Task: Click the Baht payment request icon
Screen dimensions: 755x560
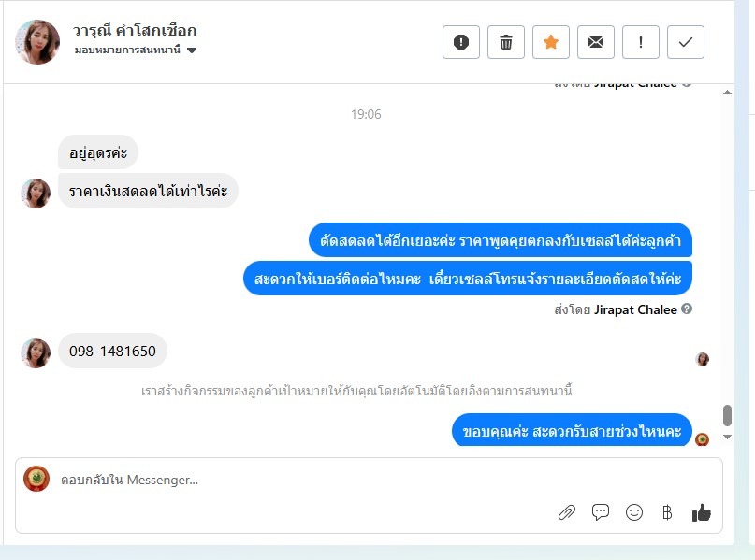Action: coord(667,512)
